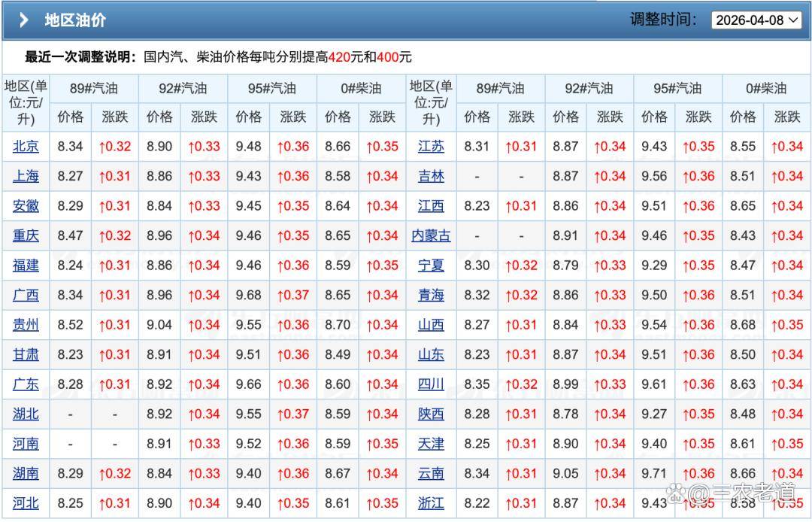Click 北京 92# price 8.90
The width and height of the screenshot is (812, 522).
point(159,147)
